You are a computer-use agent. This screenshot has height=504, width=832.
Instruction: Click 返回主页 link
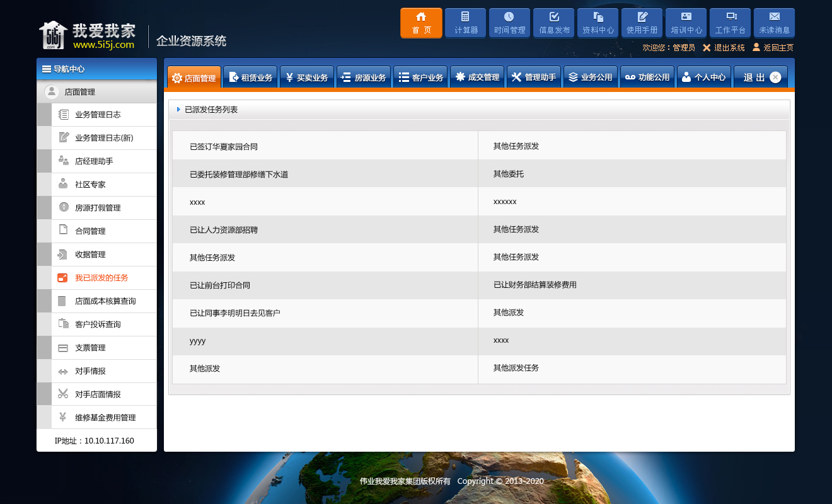point(773,48)
